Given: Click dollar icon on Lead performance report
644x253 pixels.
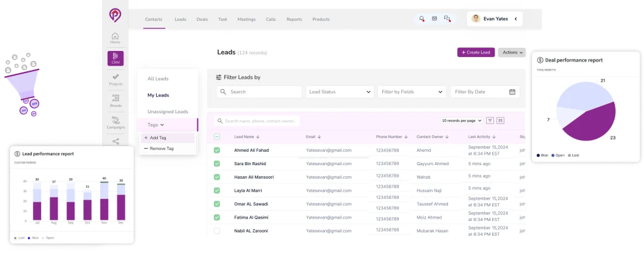Looking at the screenshot, I should [x=17, y=154].
